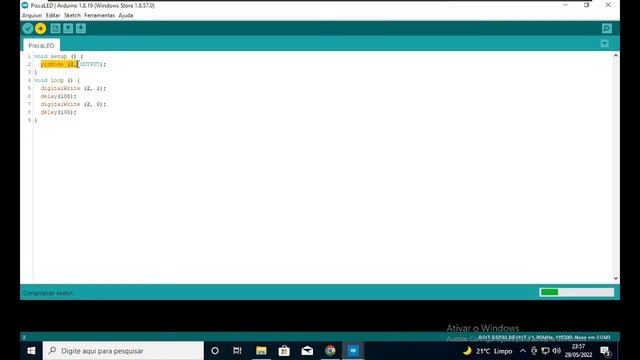Image resolution: width=640 pixels, height=360 pixels.
Task: Open the Windows Start menu
Action: pyautogui.click(x=31, y=351)
